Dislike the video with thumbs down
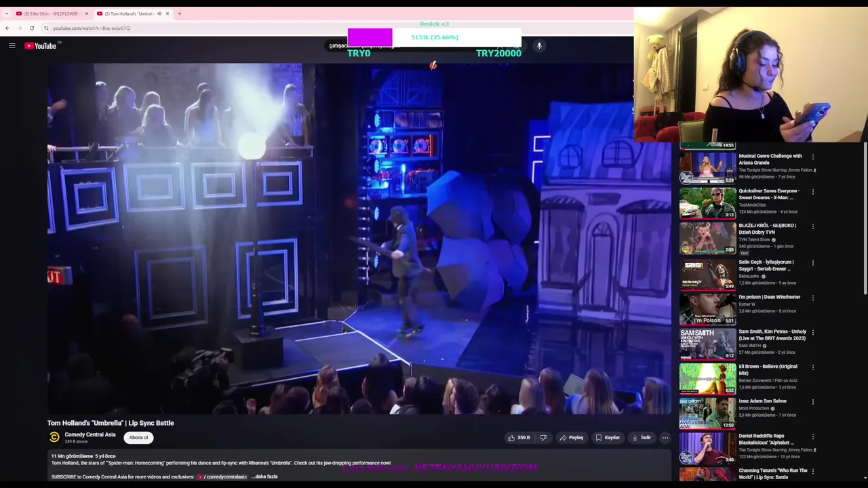 click(543, 438)
